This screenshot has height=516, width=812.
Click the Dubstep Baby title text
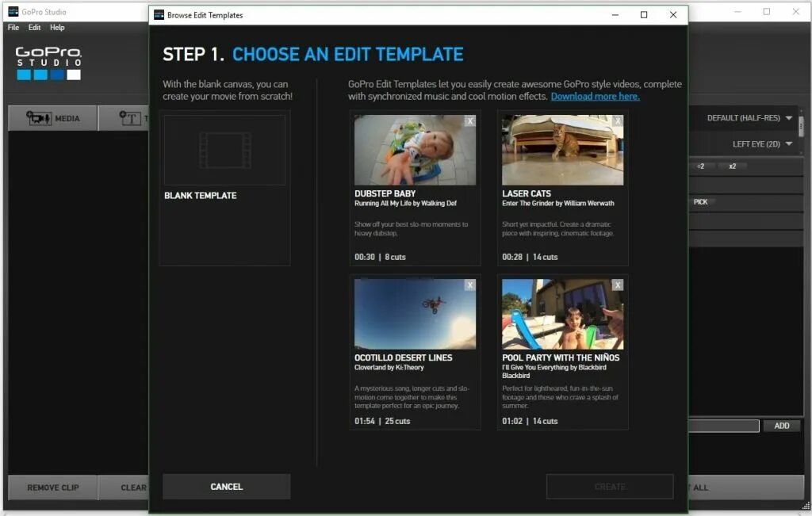(x=385, y=193)
